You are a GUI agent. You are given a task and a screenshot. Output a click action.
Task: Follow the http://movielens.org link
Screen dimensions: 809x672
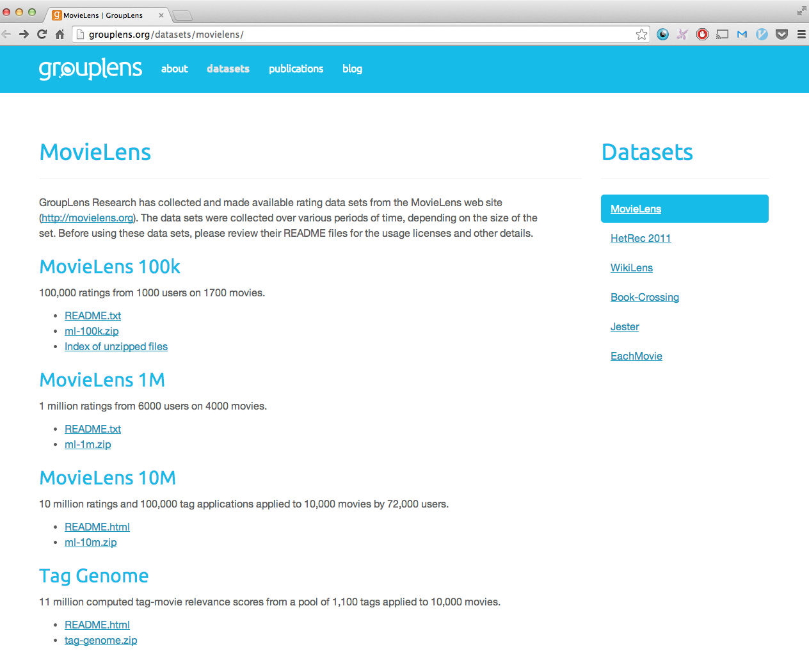click(x=87, y=218)
